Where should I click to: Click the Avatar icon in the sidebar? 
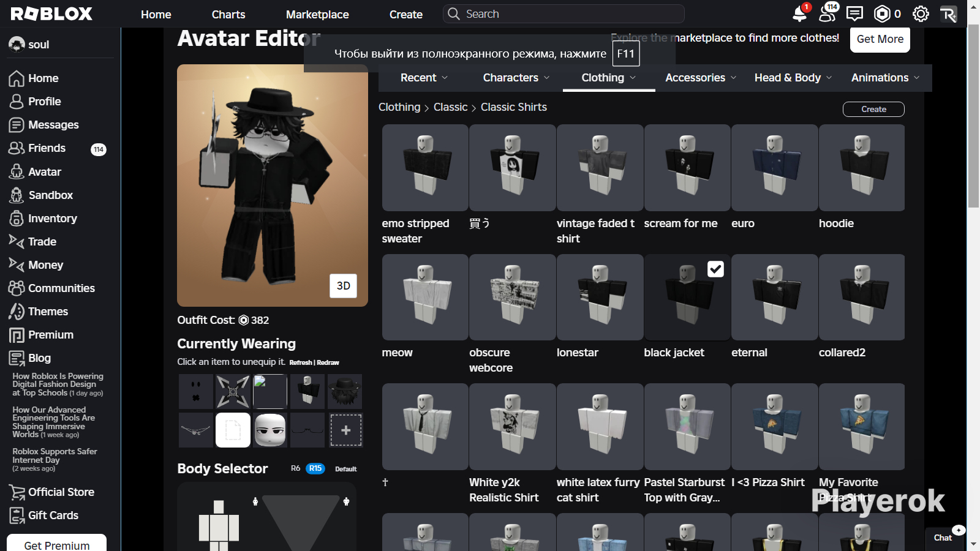tap(17, 172)
